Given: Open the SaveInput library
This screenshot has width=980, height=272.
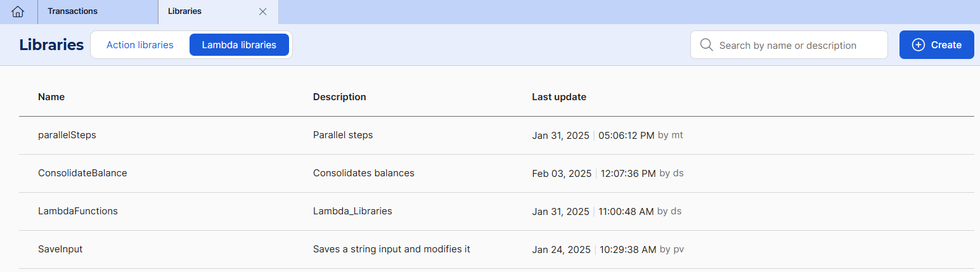Looking at the screenshot, I should click(60, 249).
